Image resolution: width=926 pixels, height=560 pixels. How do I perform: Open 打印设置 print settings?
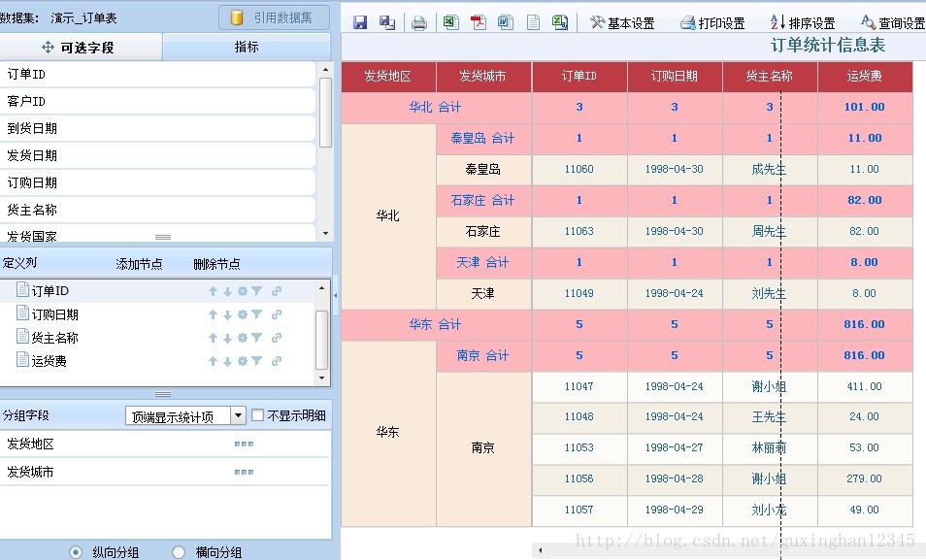712,23
